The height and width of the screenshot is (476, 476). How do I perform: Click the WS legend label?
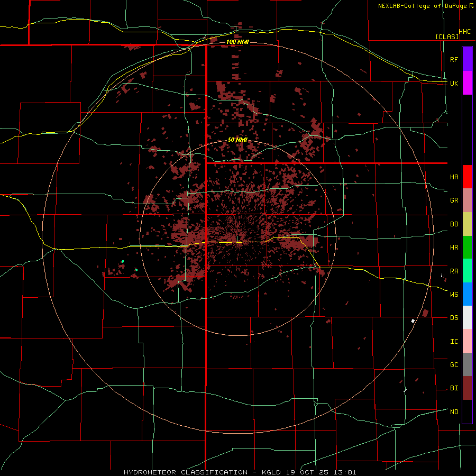454,295
